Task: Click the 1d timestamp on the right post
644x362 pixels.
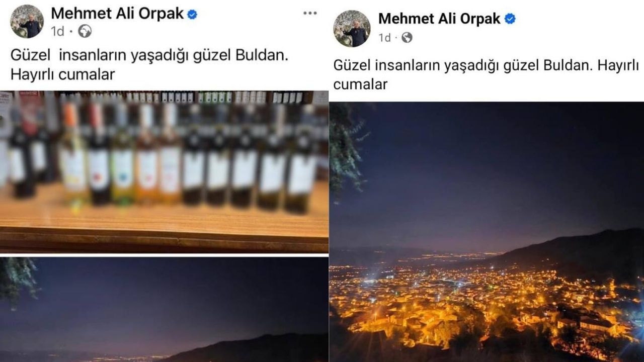Action: click(384, 37)
